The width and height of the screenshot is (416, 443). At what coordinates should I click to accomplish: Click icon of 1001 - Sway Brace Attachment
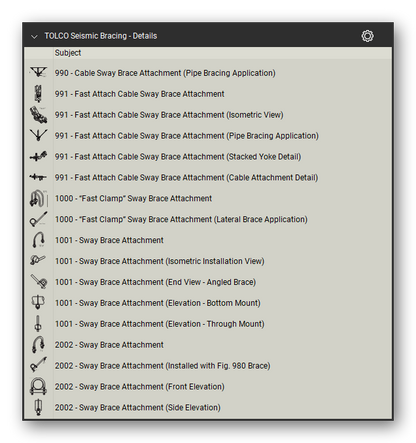point(38,240)
